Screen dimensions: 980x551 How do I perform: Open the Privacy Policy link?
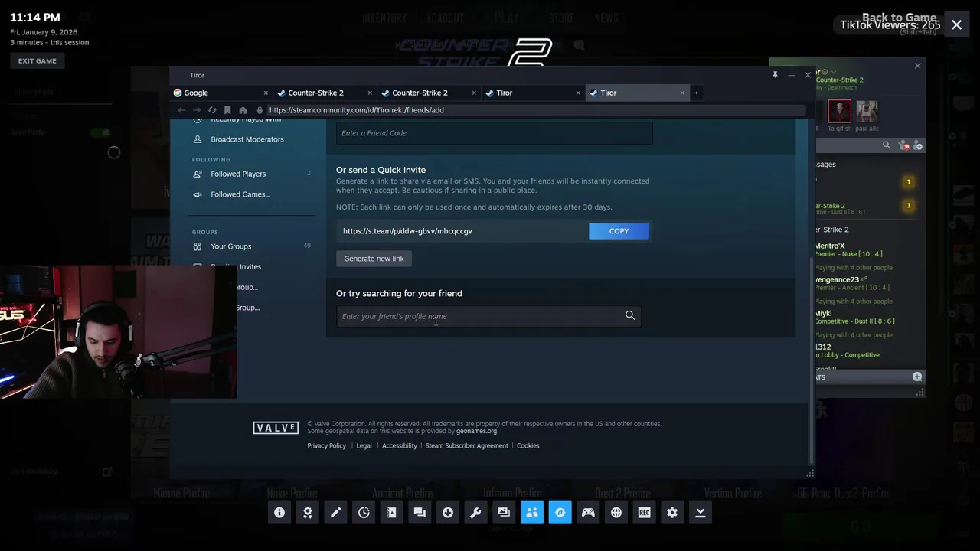[327, 445]
